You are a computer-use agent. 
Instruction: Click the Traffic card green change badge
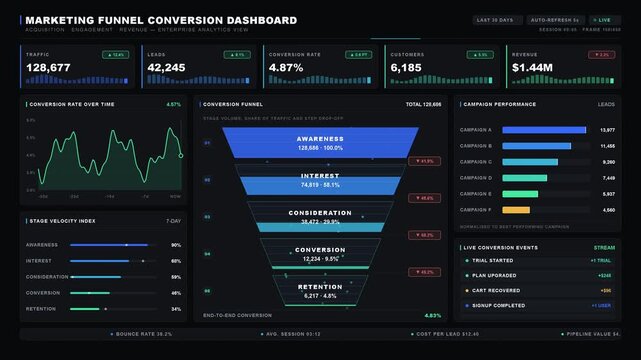pyautogui.click(x=116, y=55)
